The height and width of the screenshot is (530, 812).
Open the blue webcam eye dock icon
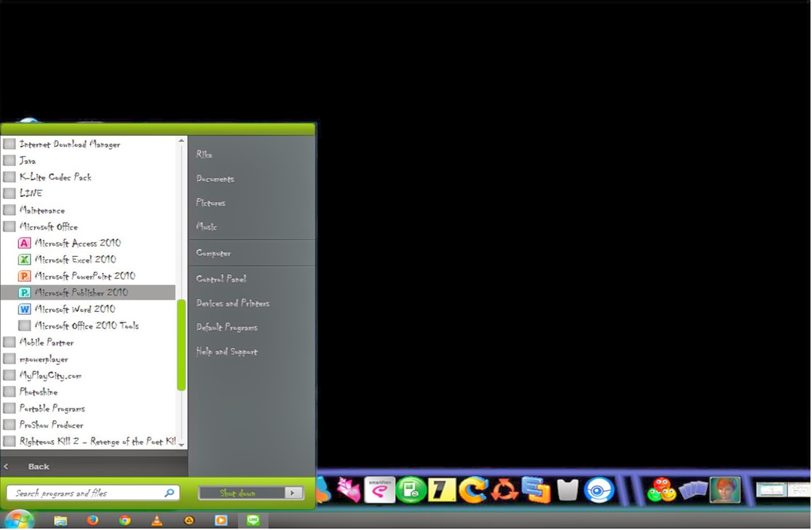click(x=599, y=490)
